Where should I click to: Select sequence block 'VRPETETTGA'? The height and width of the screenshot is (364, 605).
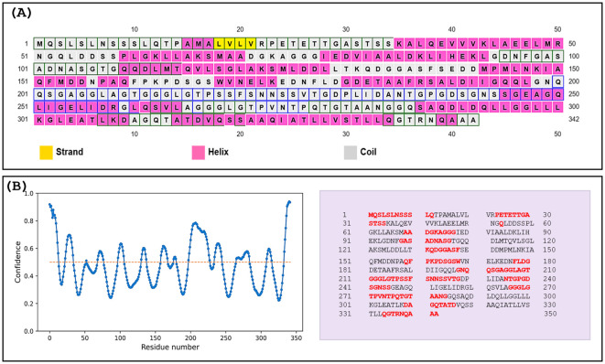pos(508,215)
